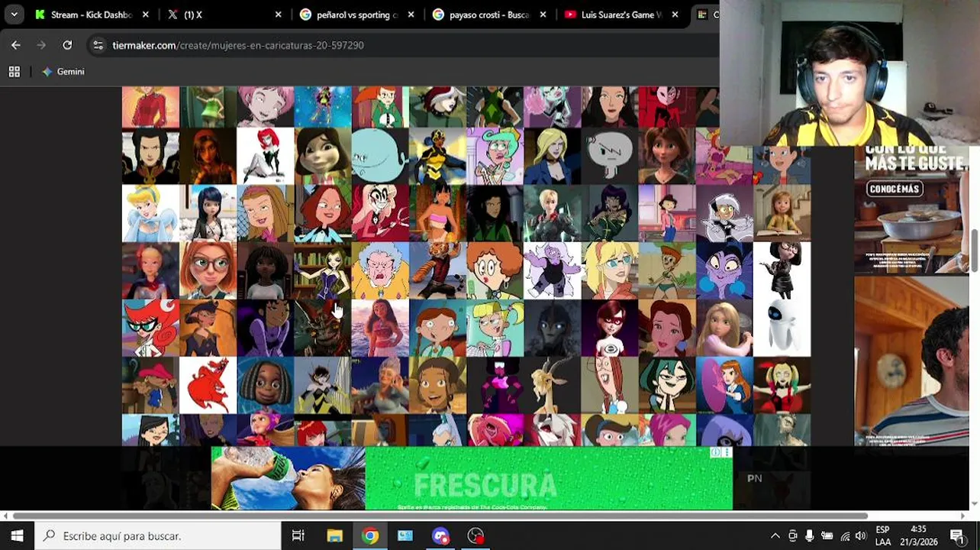Choose the Katara character tile
Image resolution: width=980 pixels, height=550 pixels.
[x=437, y=385]
